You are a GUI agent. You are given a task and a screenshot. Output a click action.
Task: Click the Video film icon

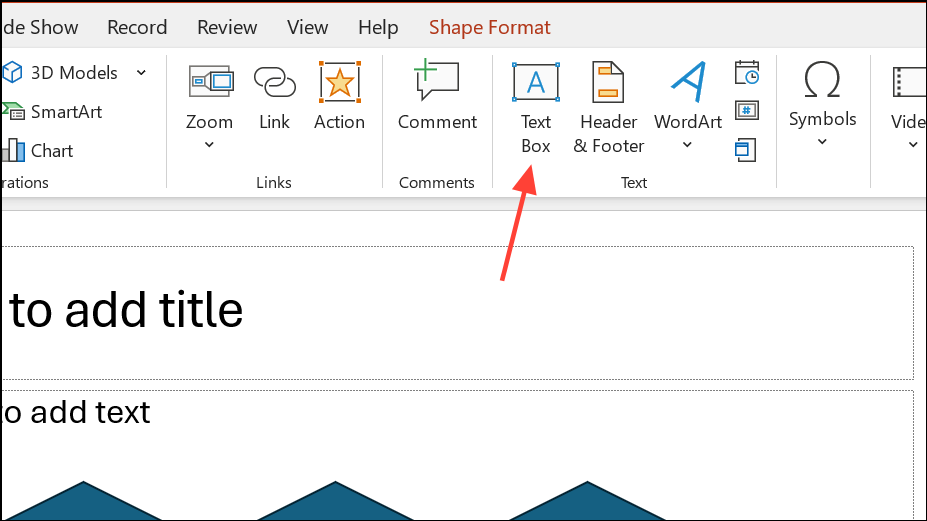click(x=908, y=82)
